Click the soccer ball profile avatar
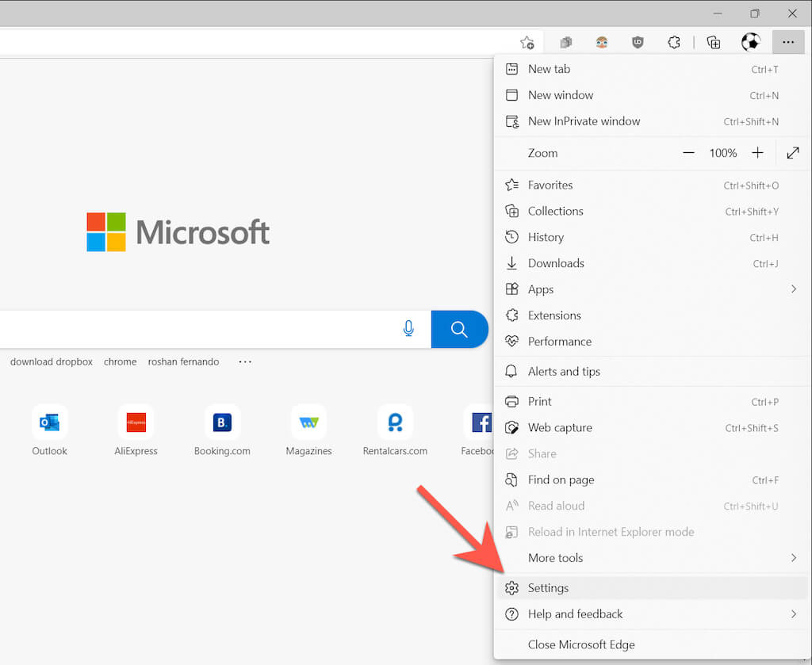This screenshot has width=812, height=665. tap(750, 43)
